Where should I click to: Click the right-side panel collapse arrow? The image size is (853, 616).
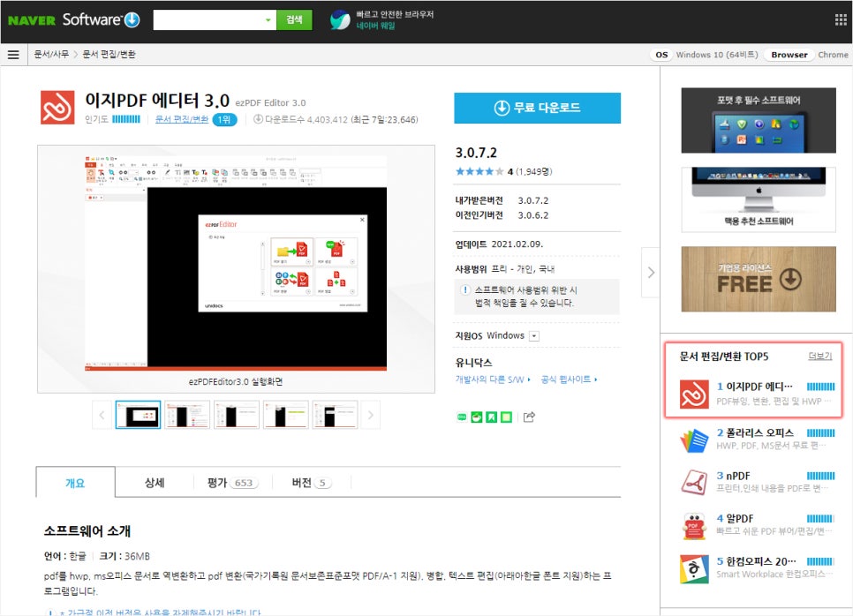(x=651, y=273)
